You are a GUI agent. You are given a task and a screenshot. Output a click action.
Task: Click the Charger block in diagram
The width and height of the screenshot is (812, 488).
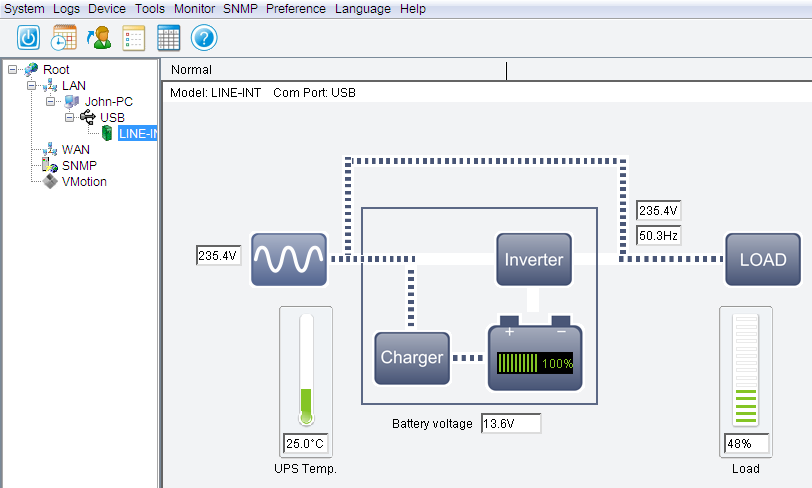[412, 358]
